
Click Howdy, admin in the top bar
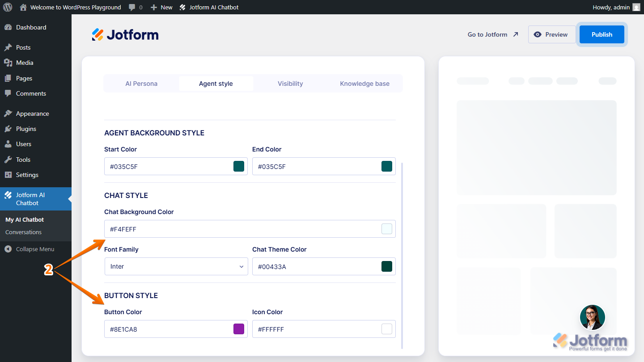coord(611,7)
